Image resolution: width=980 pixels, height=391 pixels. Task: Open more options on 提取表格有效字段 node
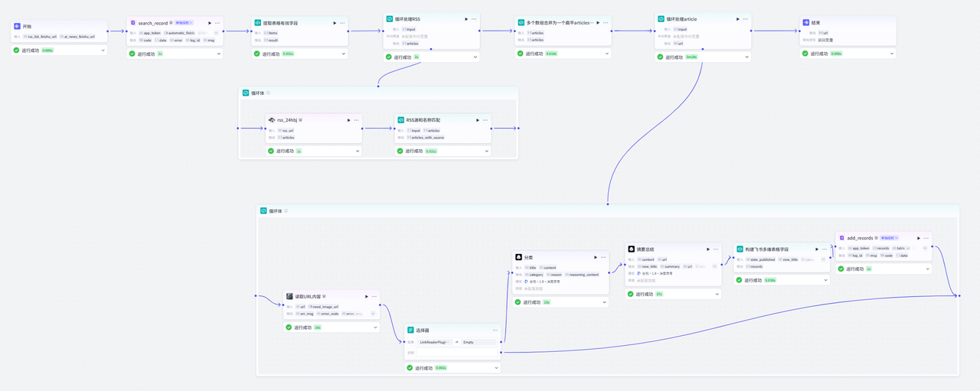(x=342, y=23)
